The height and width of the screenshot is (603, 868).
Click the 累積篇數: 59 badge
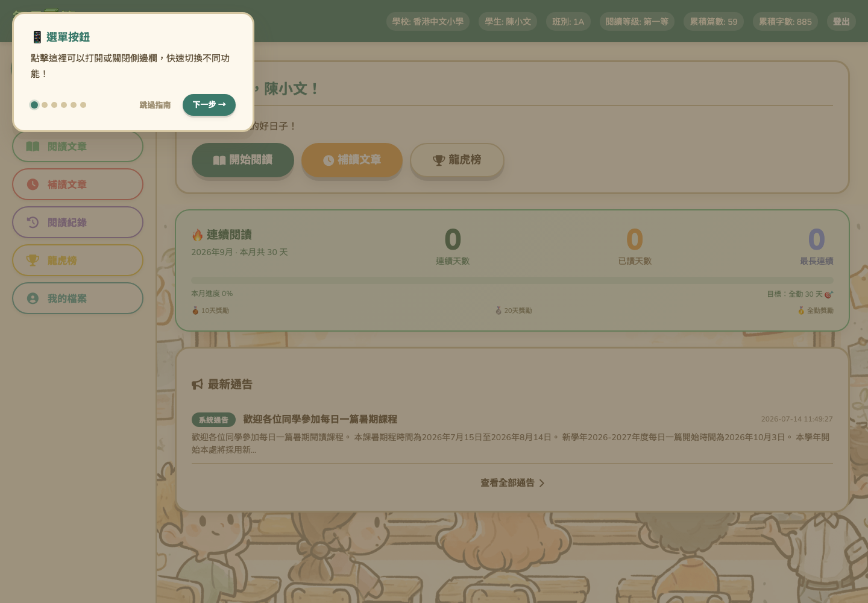(714, 22)
